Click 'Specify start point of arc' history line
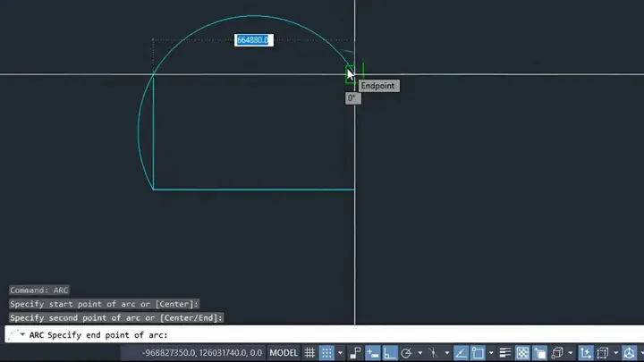 (105, 304)
